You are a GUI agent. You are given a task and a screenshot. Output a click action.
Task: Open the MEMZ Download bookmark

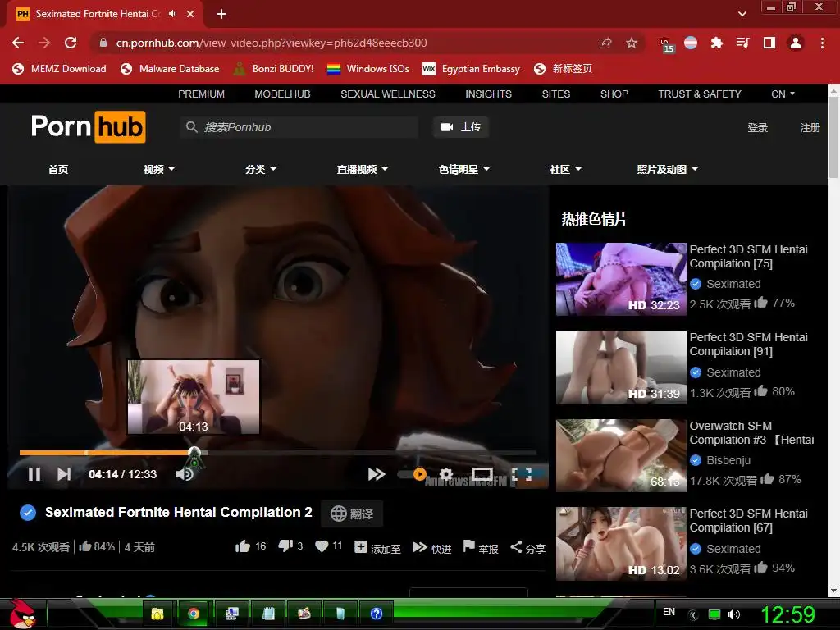tap(59, 69)
